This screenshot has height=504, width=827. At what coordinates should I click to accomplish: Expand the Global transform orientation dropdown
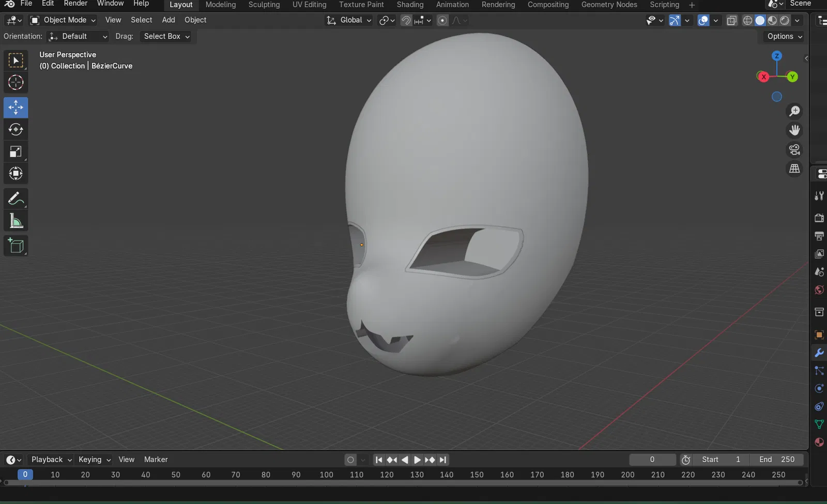tap(349, 20)
